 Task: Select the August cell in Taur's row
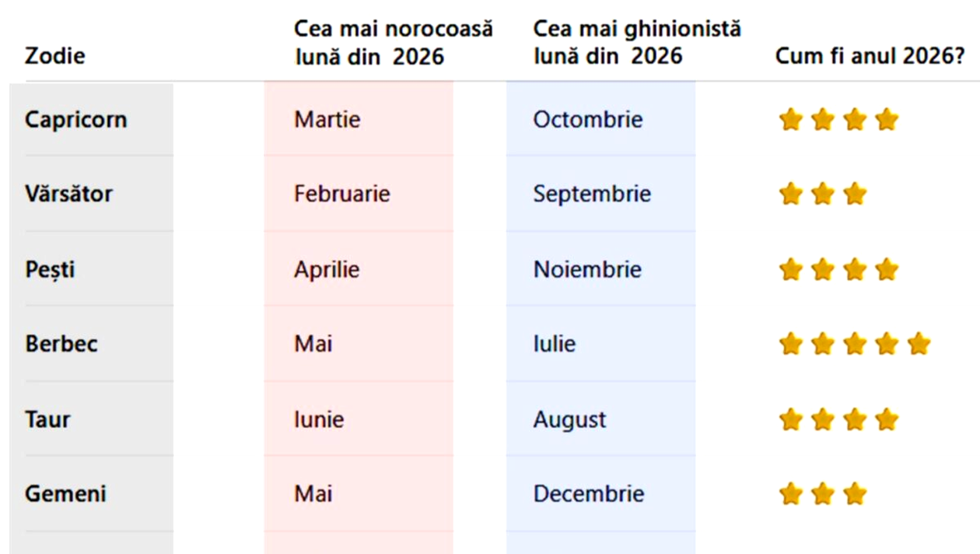coord(569,420)
